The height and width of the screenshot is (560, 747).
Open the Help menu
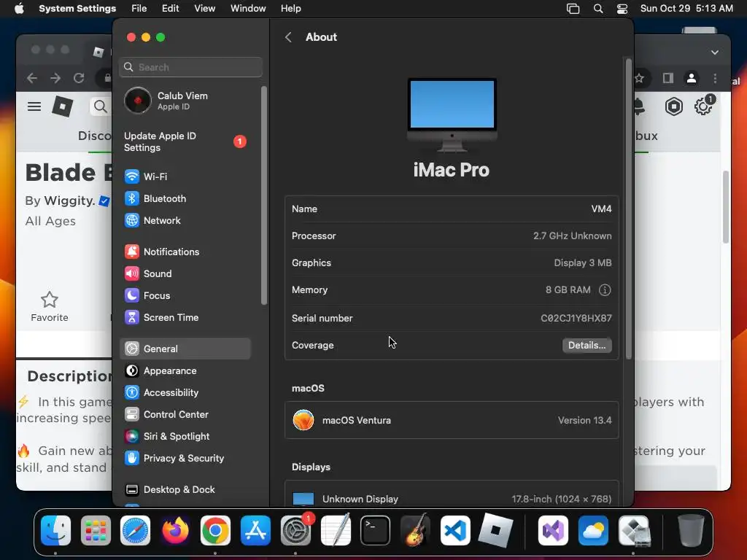click(290, 9)
